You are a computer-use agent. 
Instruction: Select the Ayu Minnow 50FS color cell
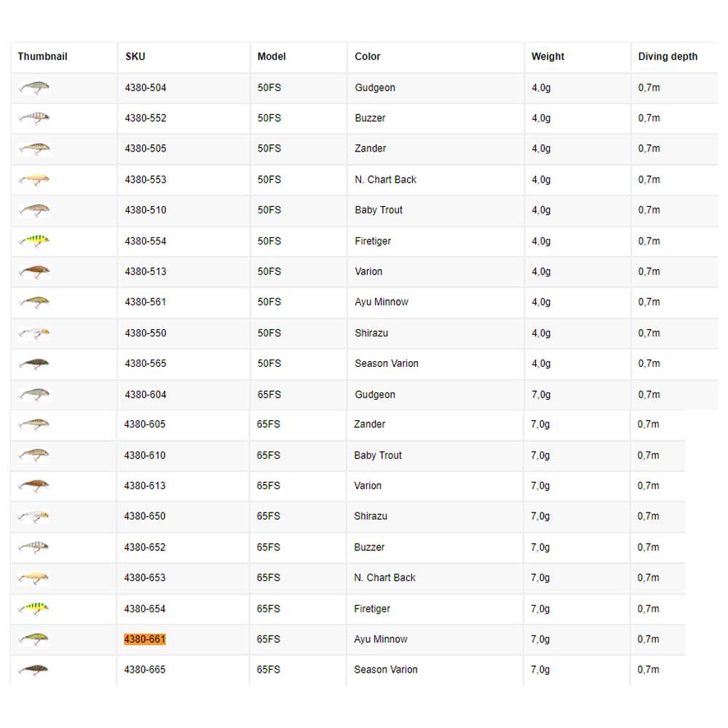click(381, 302)
